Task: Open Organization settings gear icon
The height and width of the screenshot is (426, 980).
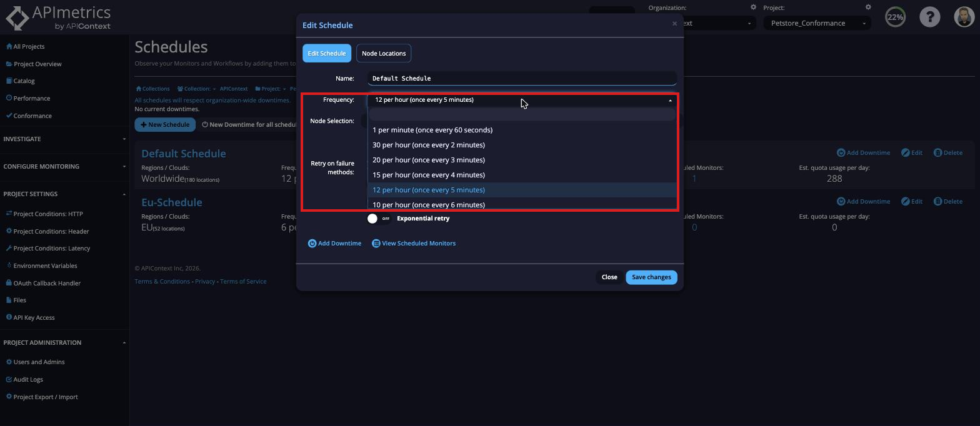Action: pos(753,7)
